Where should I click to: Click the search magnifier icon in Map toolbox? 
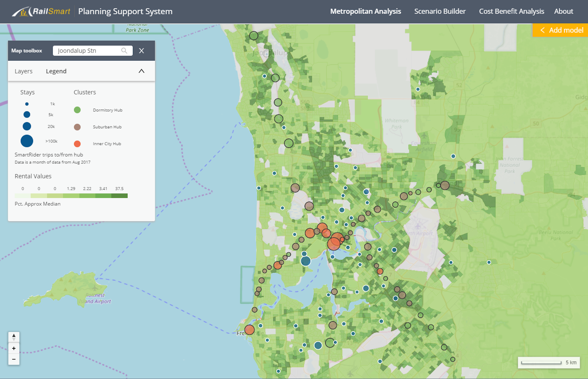point(124,51)
